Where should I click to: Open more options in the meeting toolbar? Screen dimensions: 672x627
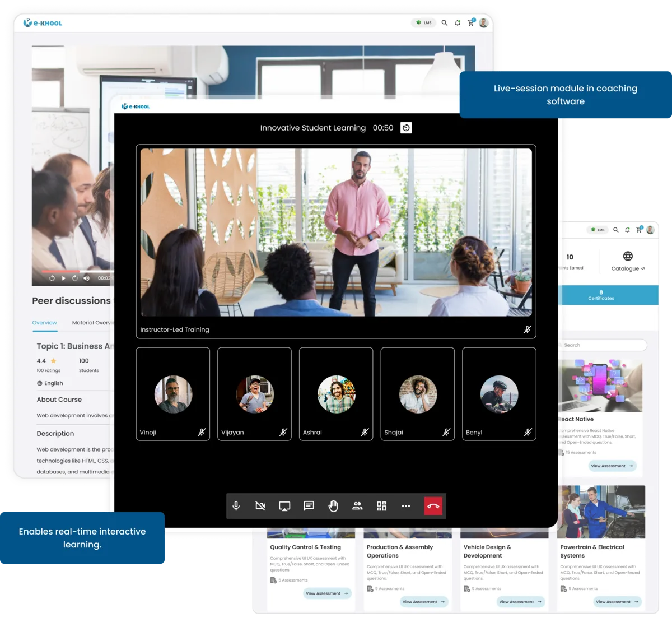click(x=405, y=505)
